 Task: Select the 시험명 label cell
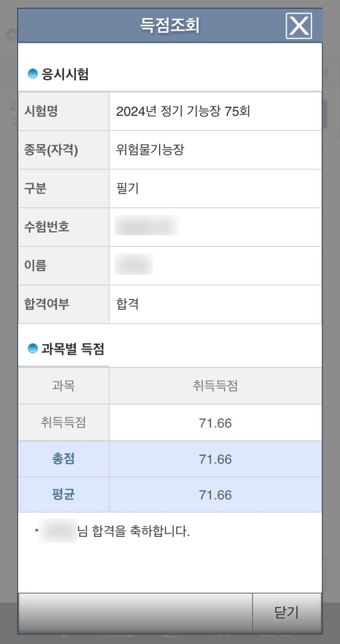point(64,111)
